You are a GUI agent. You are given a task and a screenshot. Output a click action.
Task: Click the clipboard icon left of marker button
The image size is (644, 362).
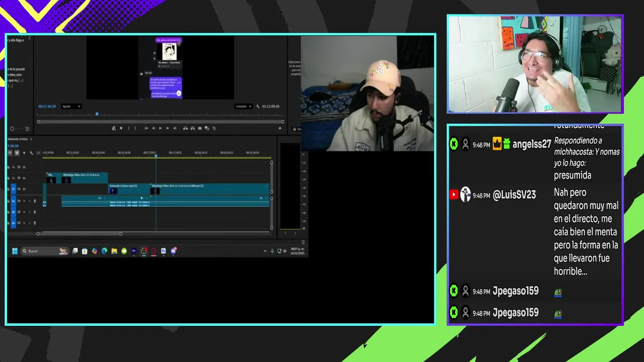coord(114,128)
